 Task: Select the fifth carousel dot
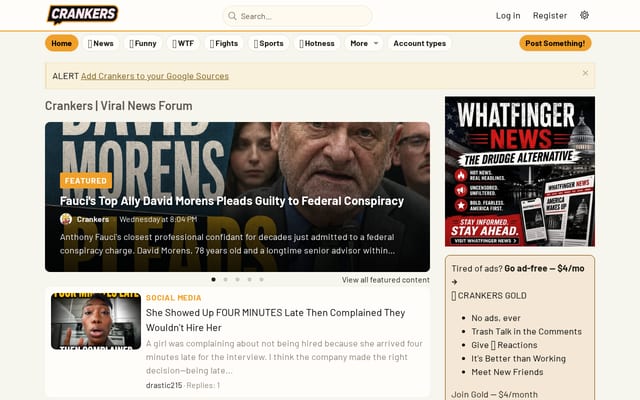pos(262,280)
